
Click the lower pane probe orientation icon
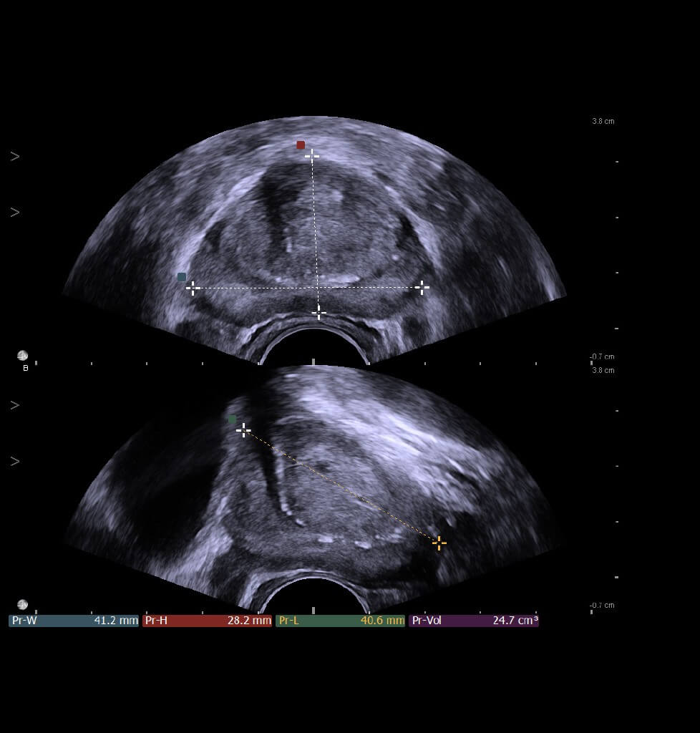click(x=23, y=604)
